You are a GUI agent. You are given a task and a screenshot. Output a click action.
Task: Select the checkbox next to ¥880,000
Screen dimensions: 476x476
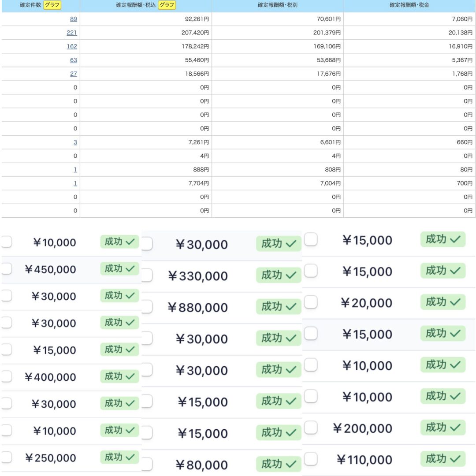147,307
